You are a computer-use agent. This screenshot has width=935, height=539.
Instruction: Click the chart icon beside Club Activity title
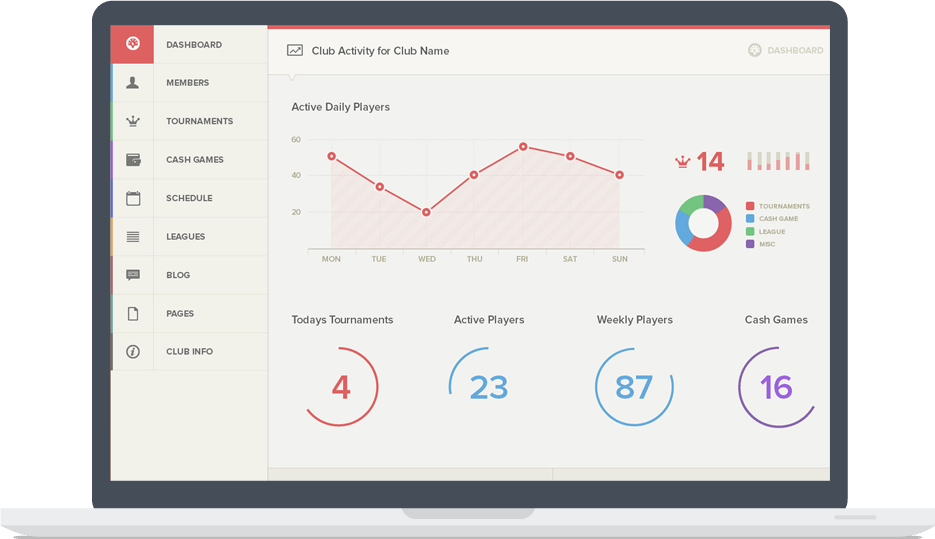[295, 50]
